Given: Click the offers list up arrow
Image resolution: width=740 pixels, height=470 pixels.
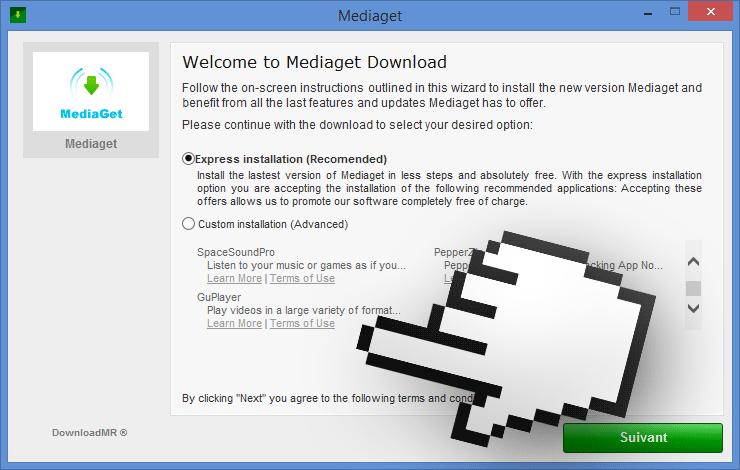Looking at the screenshot, I should pos(693,261).
